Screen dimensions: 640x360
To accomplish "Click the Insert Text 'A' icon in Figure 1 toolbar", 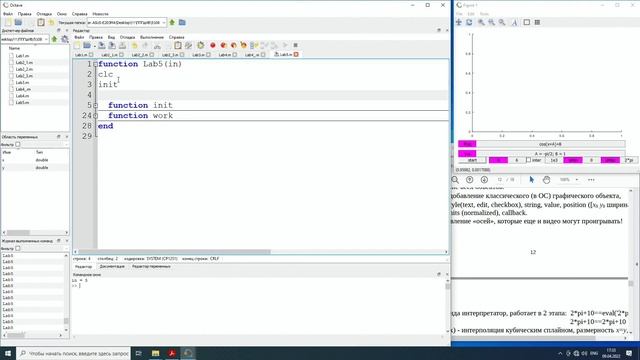I will [x=514, y=22].
